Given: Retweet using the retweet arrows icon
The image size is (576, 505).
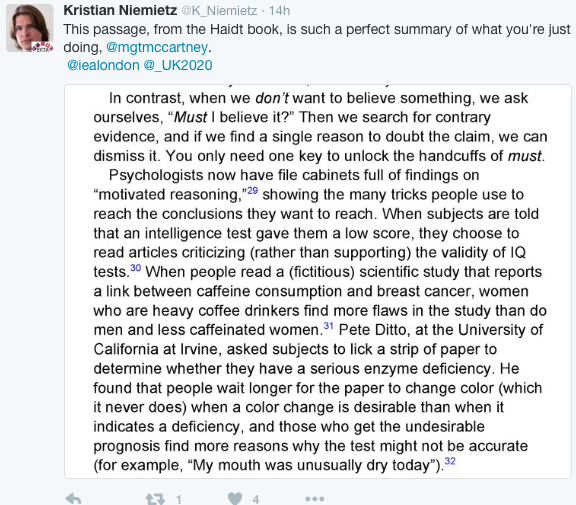Looking at the screenshot, I should coord(155,499).
